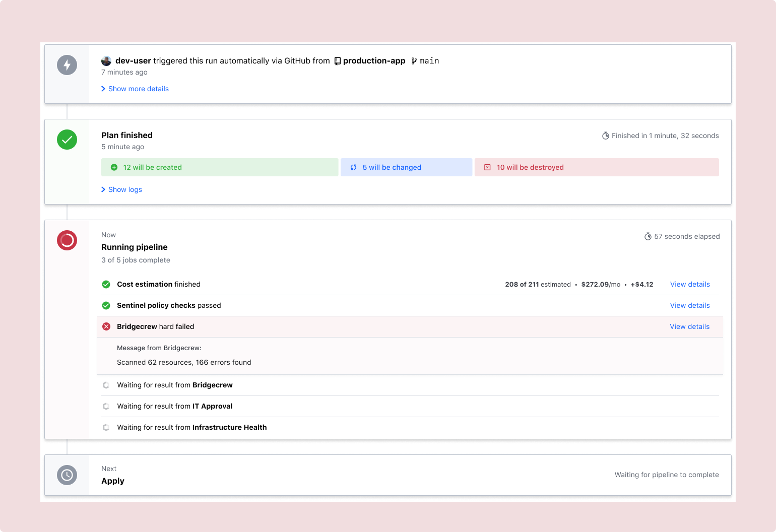Click the main branch label

pos(429,61)
